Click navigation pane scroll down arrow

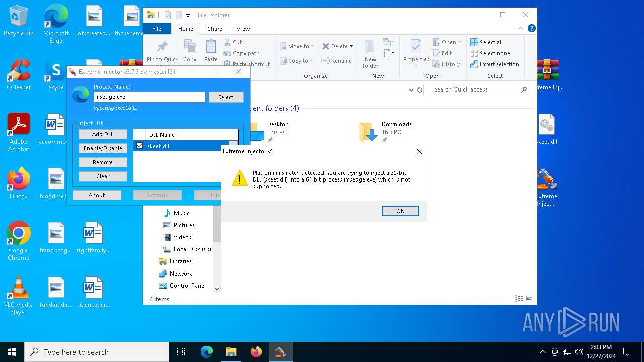pyautogui.click(x=217, y=289)
